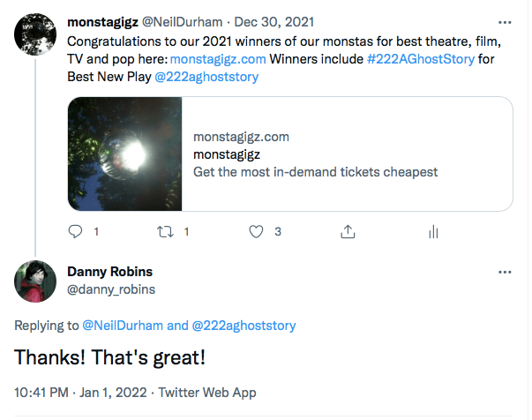Open Danny Robins profile avatar
532x420 pixels.
pyautogui.click(x=36, y=282)
